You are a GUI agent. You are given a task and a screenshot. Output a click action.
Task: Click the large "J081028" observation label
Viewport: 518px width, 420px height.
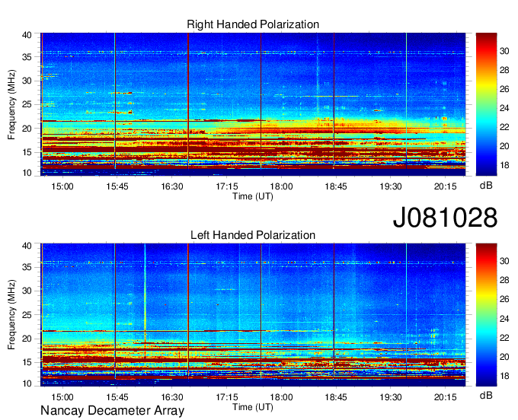click(445, 218)
